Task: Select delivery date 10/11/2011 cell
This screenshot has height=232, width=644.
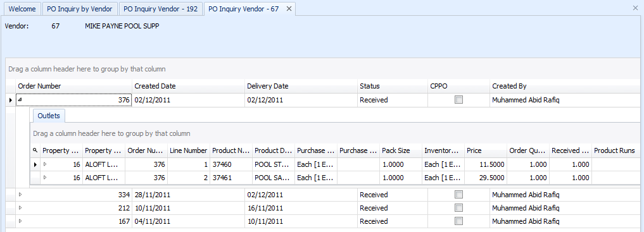Action: tap(301, 221)
